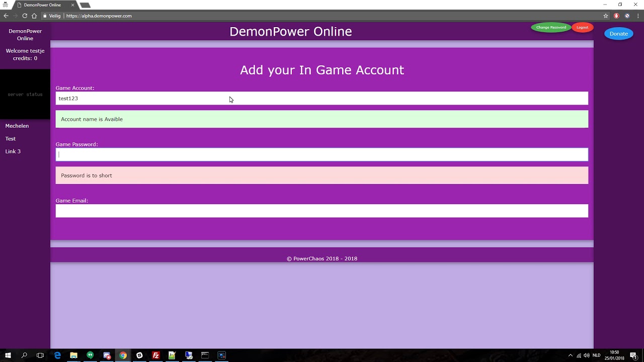Click the volume icon in system tray
Screen dimensions: 644x362
coord(587,355)
